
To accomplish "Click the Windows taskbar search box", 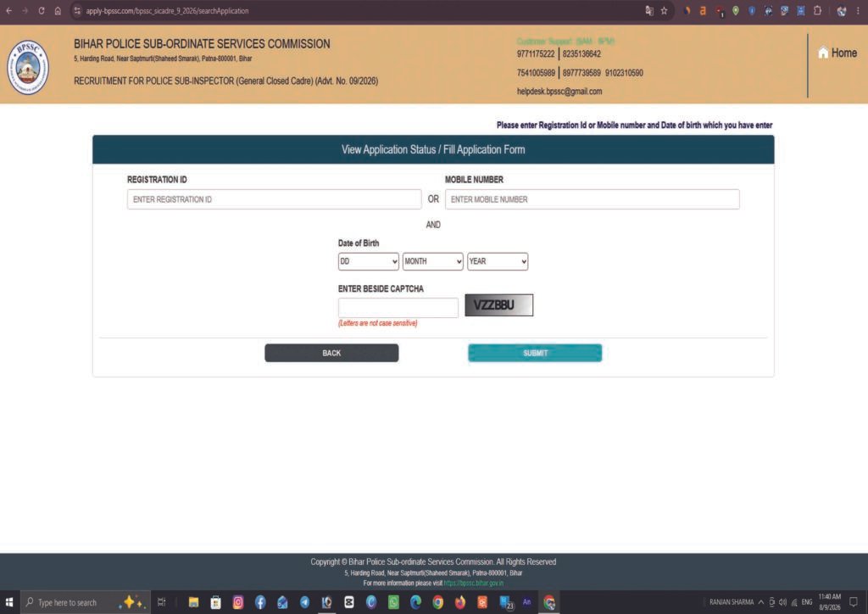I will click(86, 602).
